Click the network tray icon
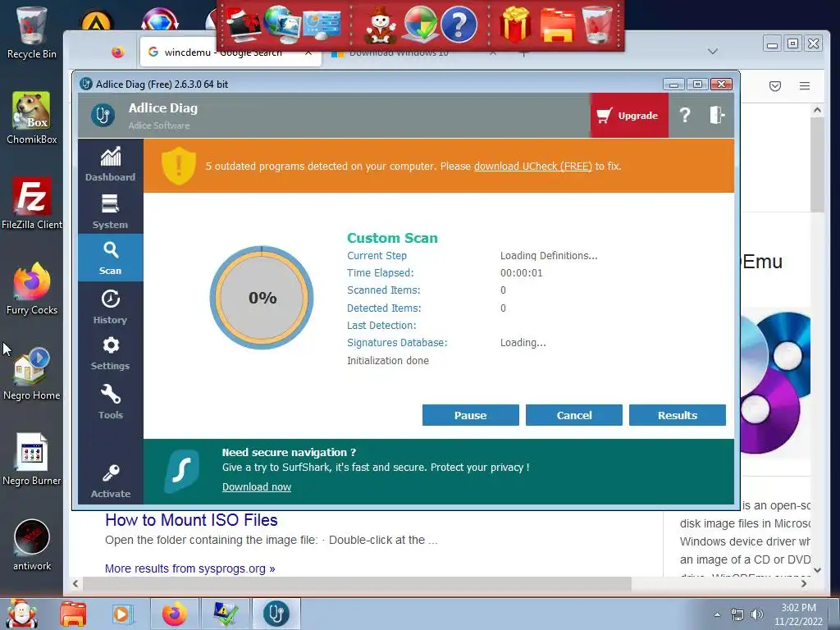 [x=737, y=614]
